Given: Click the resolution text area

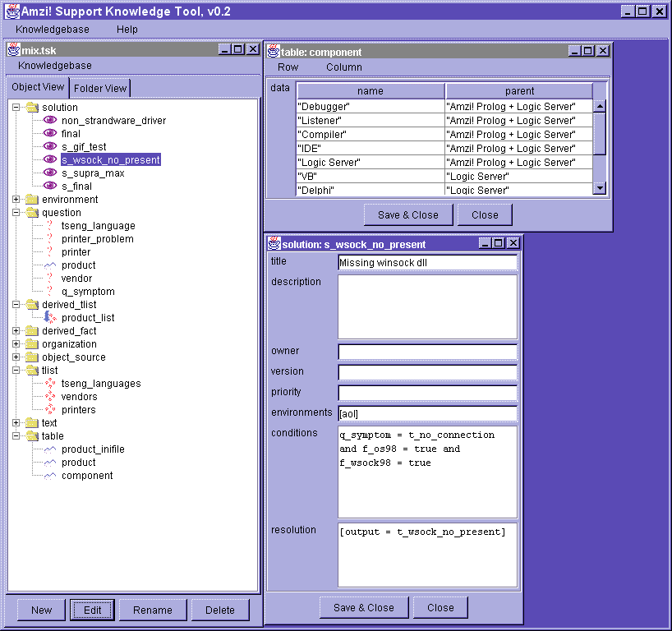Looking at the screenshot, I should click(427, 555).
